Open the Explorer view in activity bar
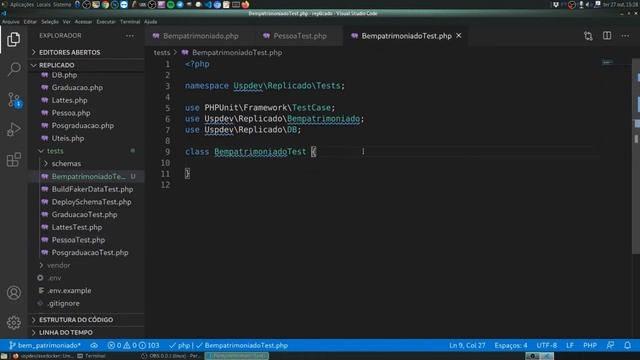 (13, 40)
